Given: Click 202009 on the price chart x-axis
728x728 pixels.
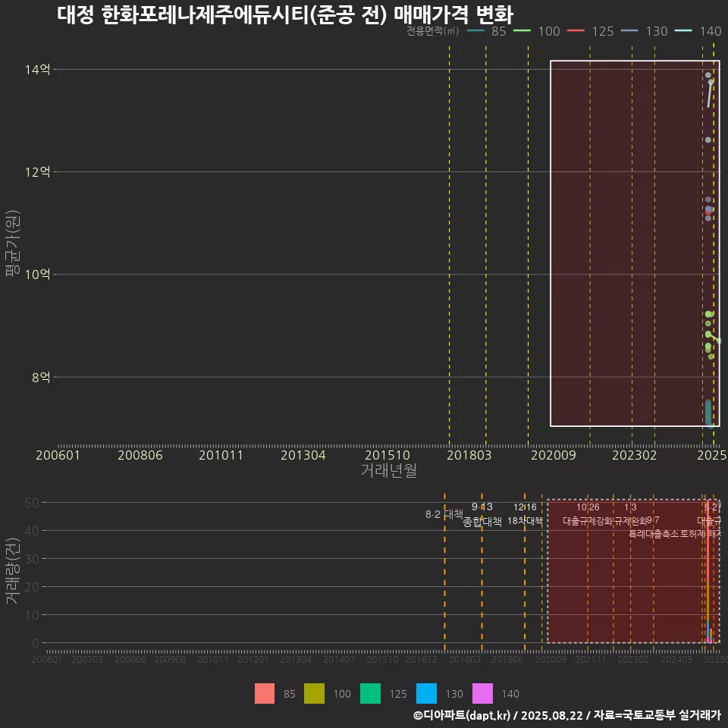Looking at the screenshot, I should [554, 455].
